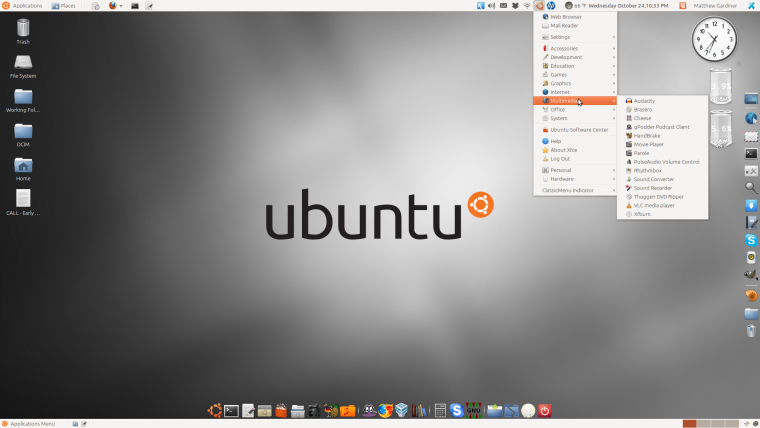Open Wine pineapple icon in dock
The height and width of the screenshot is (428, 760).
point(331,411)
